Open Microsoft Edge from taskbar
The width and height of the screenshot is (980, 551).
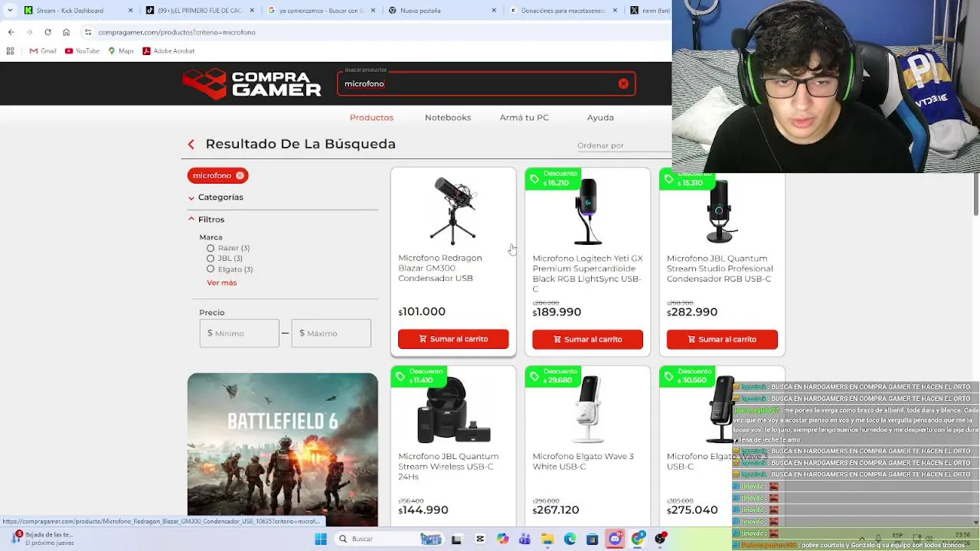[570, 539]
